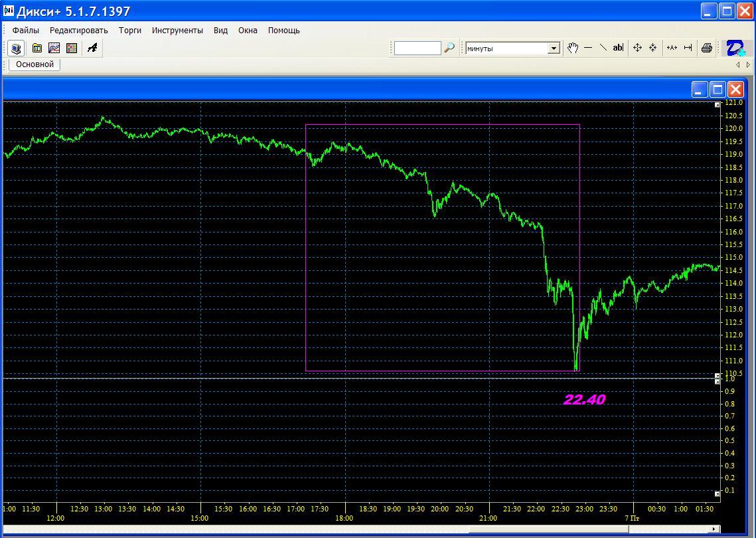Screen dimensions: 756x538
Task: Click the up arrow atop the price scale
Action: point(717,105)
